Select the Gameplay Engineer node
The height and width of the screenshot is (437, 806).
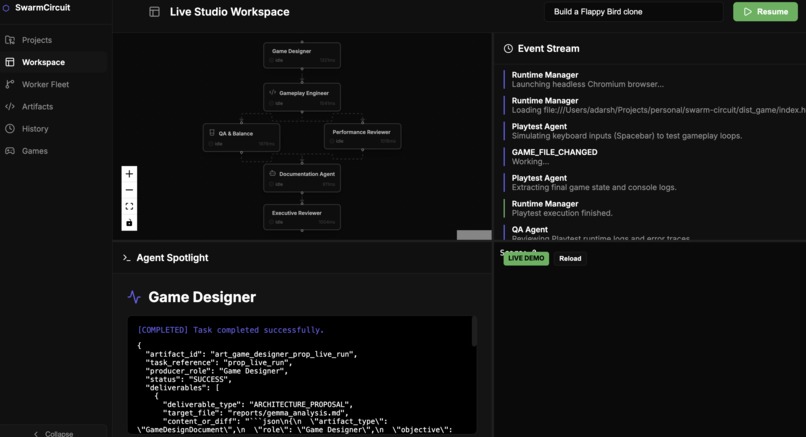click(302, 97)
